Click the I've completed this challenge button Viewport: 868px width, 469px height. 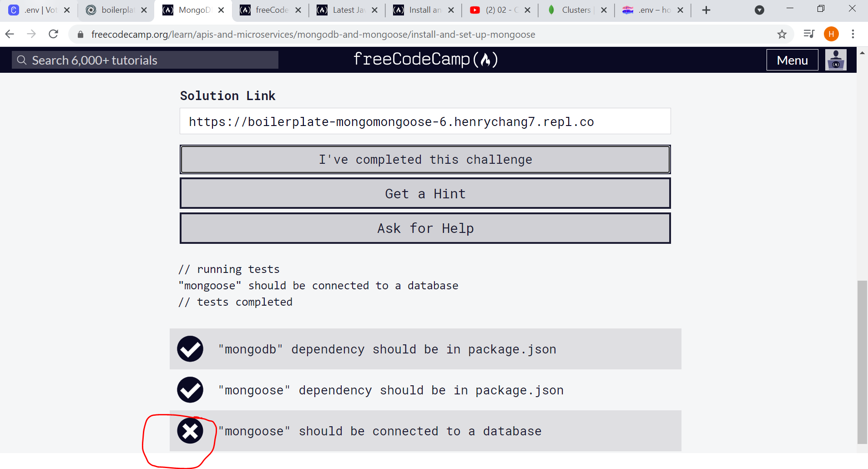point(425,159)
